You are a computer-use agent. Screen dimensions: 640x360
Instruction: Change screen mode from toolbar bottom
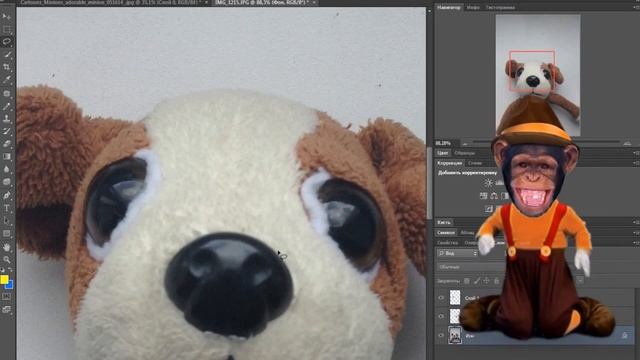(7, 310)
